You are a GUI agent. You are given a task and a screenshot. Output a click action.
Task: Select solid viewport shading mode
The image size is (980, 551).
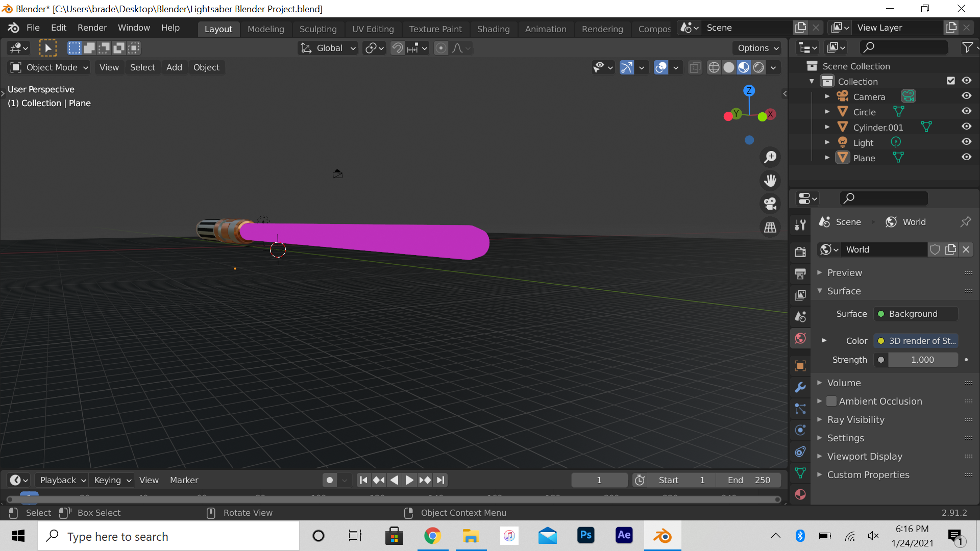pyautogui.click(x=729, y=67)
